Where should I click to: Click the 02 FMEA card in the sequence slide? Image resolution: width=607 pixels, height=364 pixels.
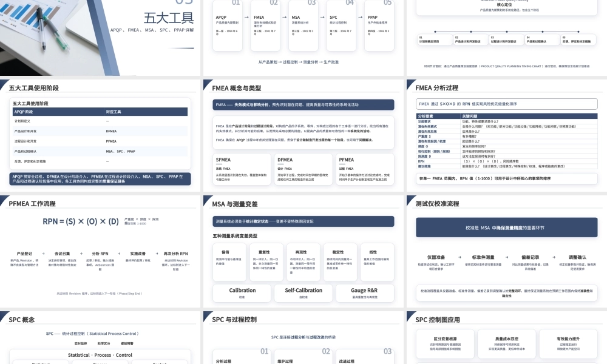tap(266, 25)
